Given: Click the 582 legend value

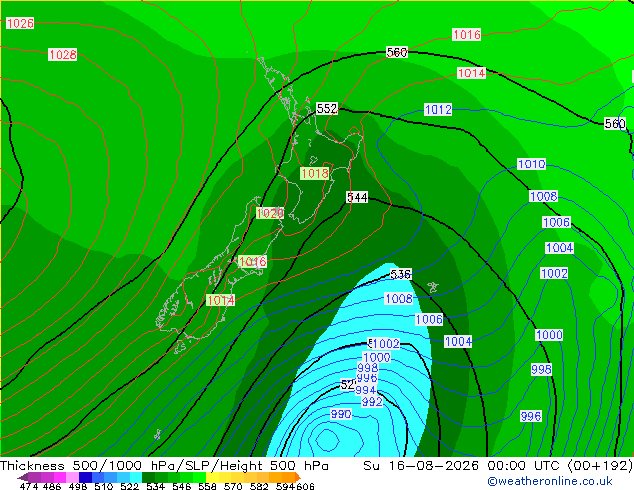Looking at the screenshot, I should [x=259, y=486].
